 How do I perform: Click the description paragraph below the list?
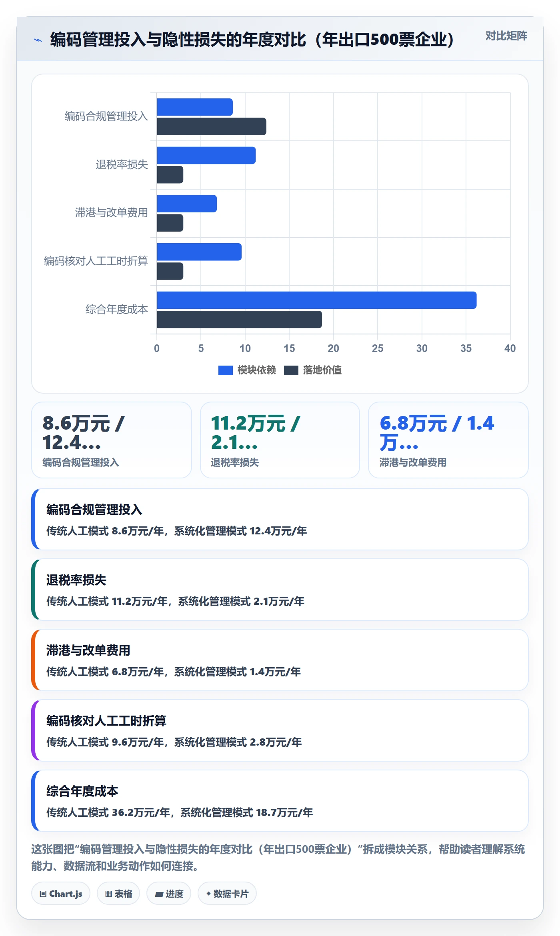pyautogui.click(x=278, y=857)
